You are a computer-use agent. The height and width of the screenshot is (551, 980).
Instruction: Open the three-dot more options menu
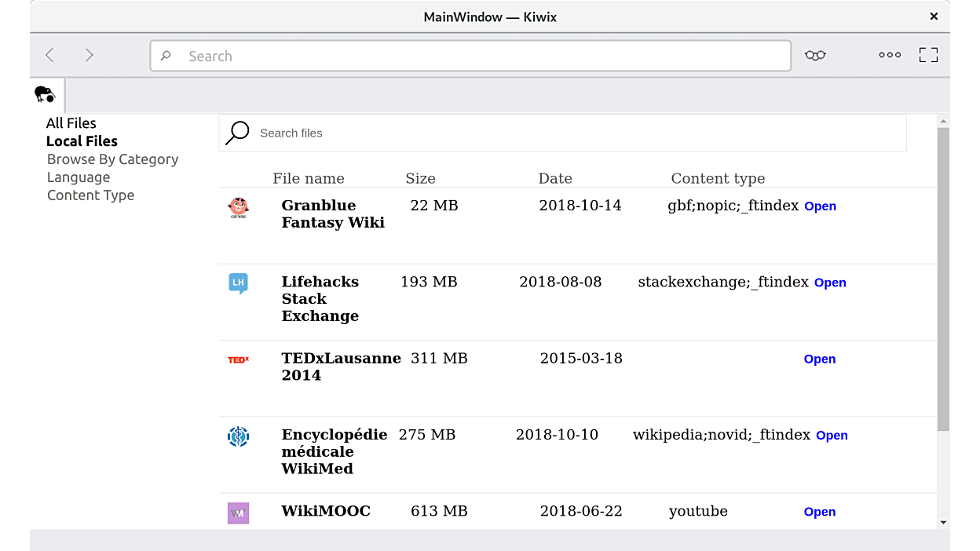click(x=890, y=55)
